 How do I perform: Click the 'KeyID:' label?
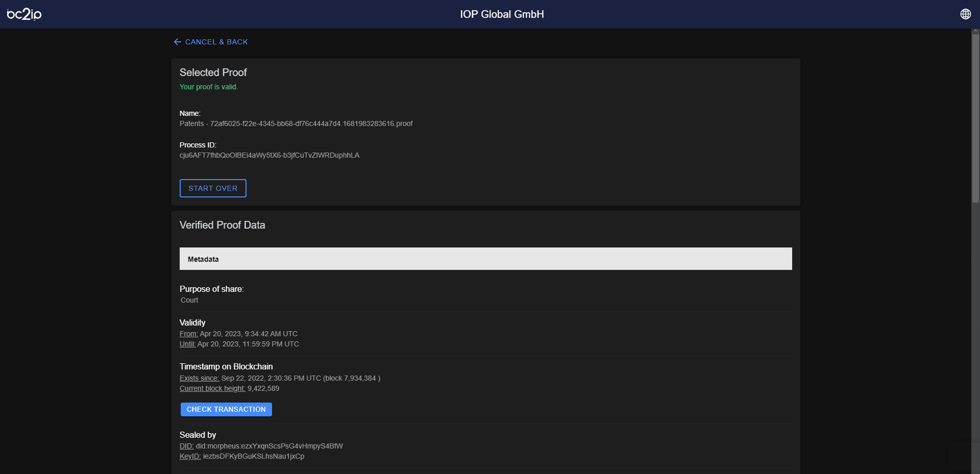[x=190, y=456]
